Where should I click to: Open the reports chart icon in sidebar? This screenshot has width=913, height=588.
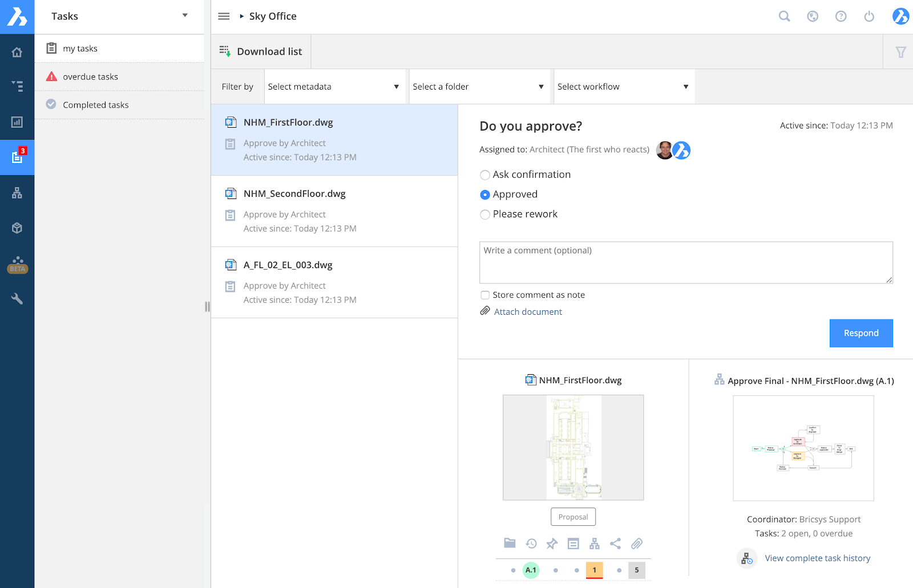tap(17, 121)
